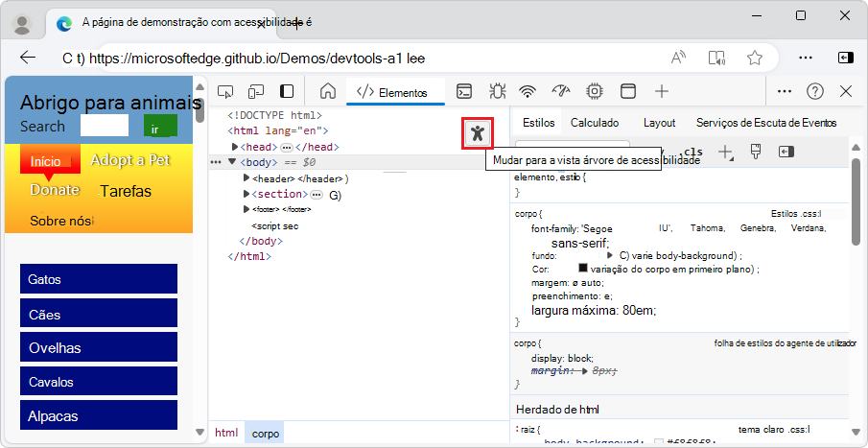Click the Sobre nós link
Screen dimensions: 868x448
click(60, 221)
